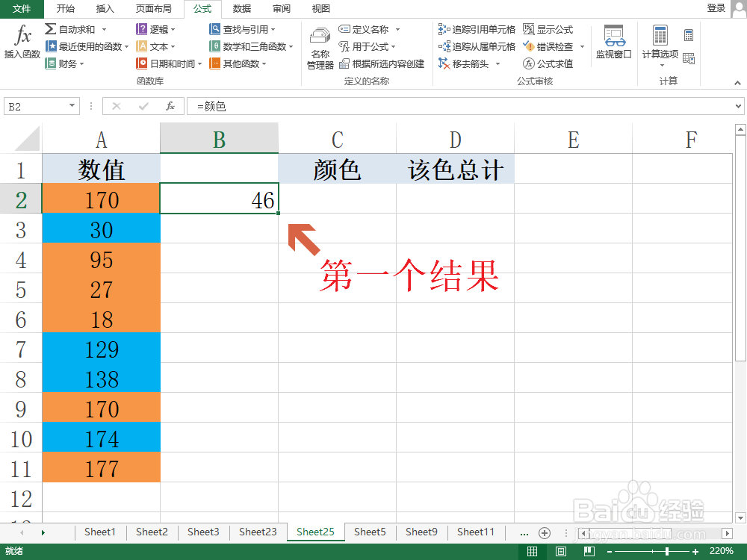This screenshot has height=560, width=747.
Task: Open the AutoSum (自动求和) button
Action: click(75, 30)
